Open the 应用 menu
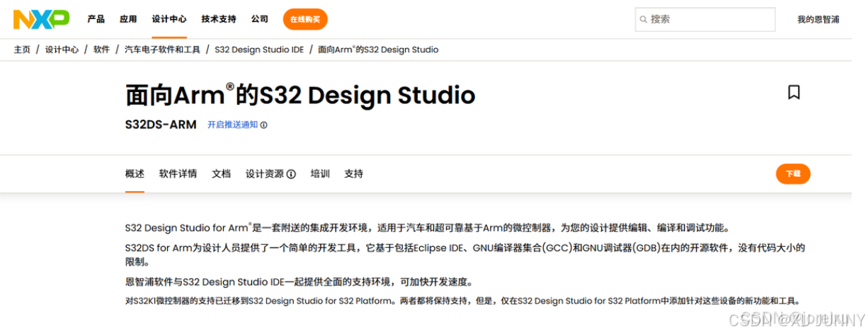Screen dimensions: 868x334 click(x=128, y=19)
